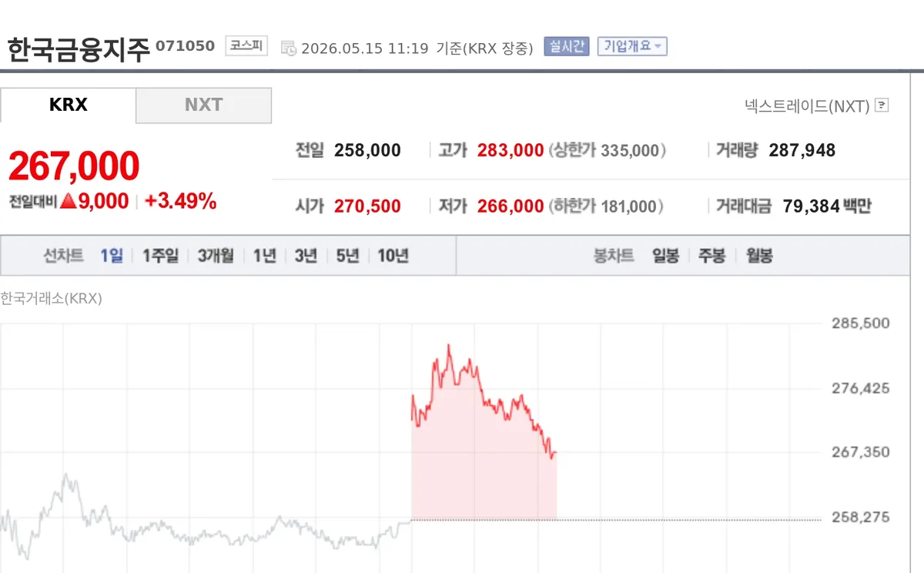Open the 일봉 candlestick chart
Viewport: 924px width, 573px height.
[665, 256]
